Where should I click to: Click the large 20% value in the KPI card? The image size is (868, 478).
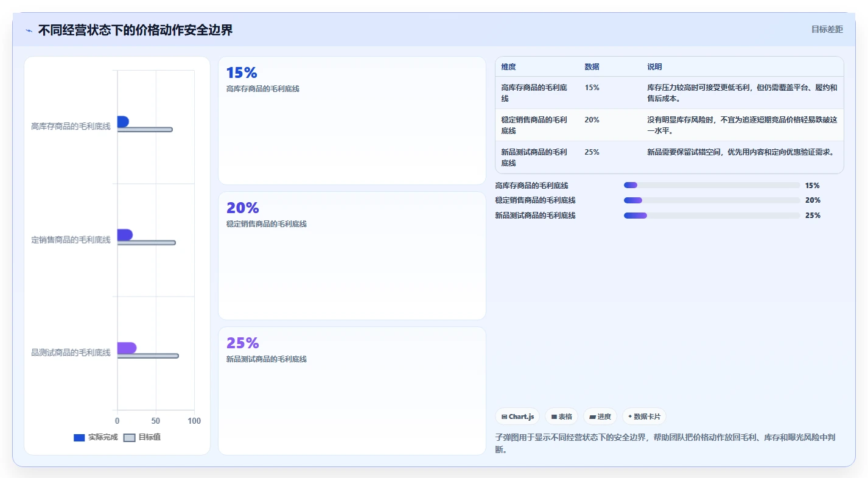243,208
